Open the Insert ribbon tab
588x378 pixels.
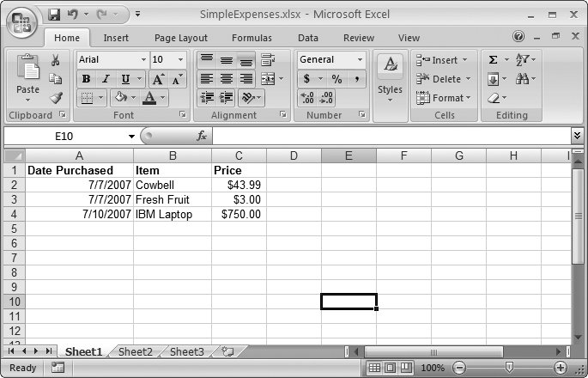coord(116,38)
